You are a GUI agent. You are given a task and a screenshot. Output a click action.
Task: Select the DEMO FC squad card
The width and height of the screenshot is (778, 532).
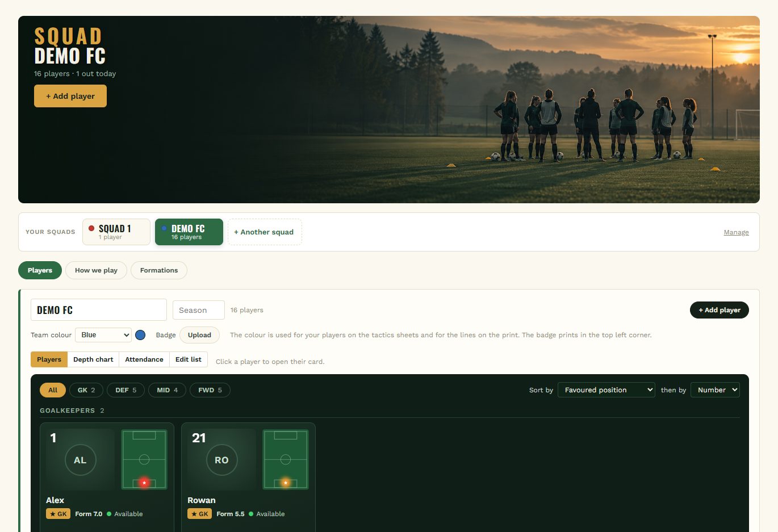tap(189, 232)
